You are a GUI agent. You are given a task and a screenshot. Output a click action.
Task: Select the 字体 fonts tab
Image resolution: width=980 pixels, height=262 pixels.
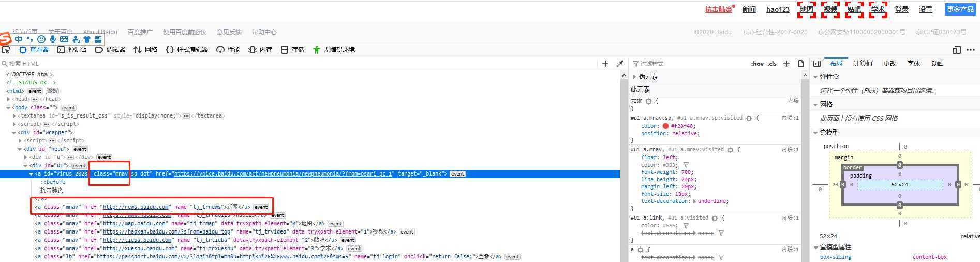[x=914, y=64]
